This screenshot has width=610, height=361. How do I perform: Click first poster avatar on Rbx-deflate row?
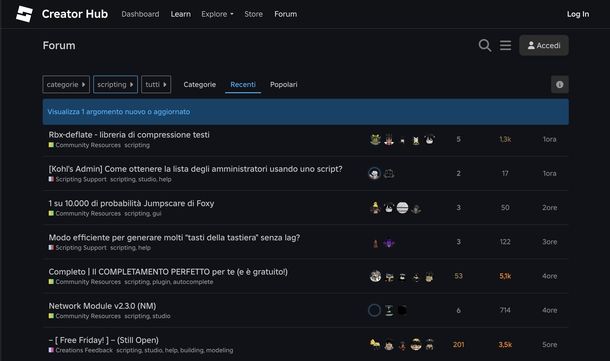[x=375, y=139]
